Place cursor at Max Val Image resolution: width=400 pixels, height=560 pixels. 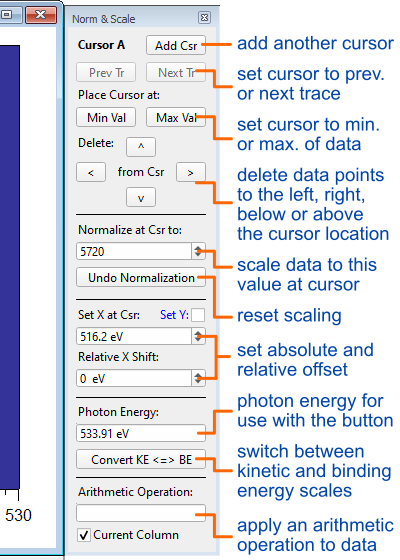pos(176,118)
